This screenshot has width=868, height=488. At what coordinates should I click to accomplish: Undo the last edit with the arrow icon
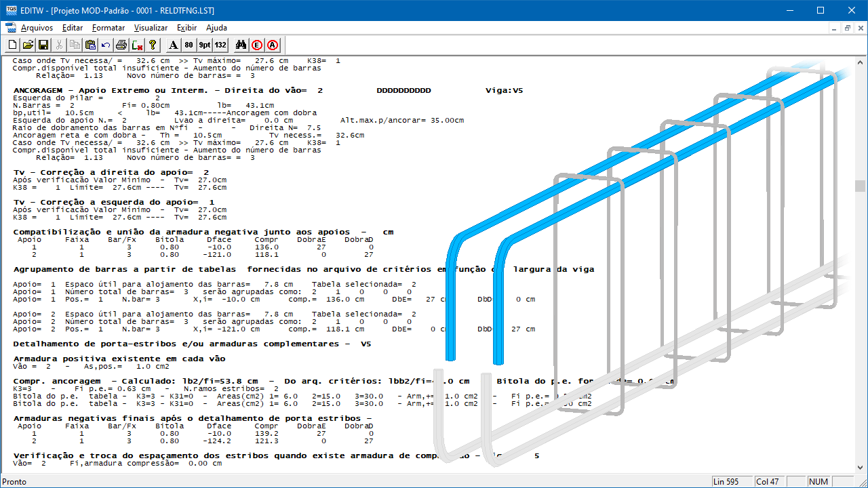pyautogui.click(x=105, y=45)
